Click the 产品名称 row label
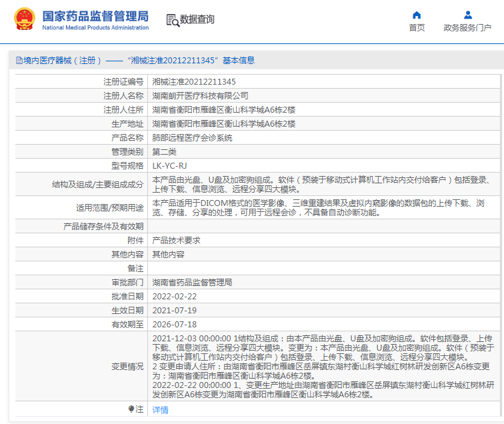This screenshot has width=504, height=424. coord(127,138)
